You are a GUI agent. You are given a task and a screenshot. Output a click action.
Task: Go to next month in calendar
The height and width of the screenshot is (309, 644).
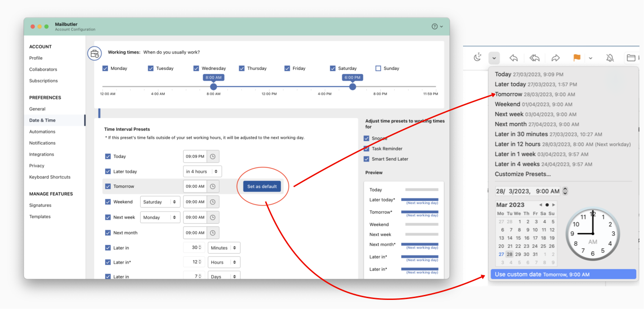pos(553,205)
